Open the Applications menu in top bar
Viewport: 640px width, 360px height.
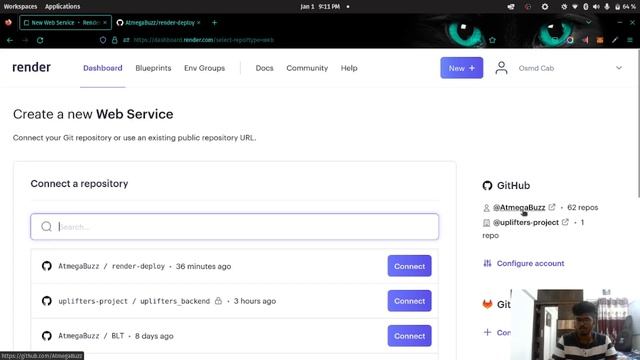(62, 6)
